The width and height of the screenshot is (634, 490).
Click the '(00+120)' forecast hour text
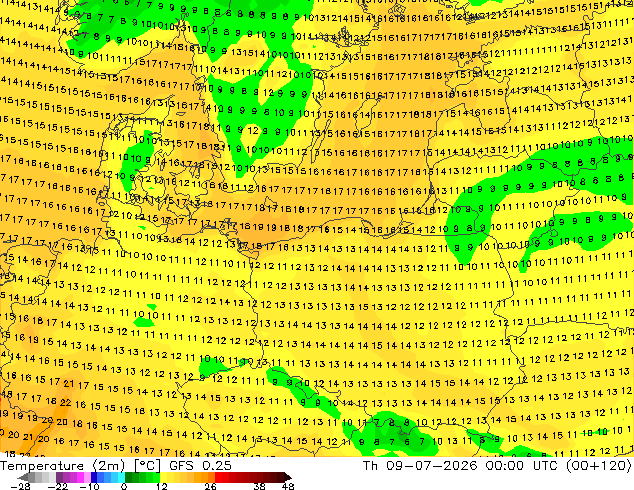pyautogui.click(x=598, y=466)
